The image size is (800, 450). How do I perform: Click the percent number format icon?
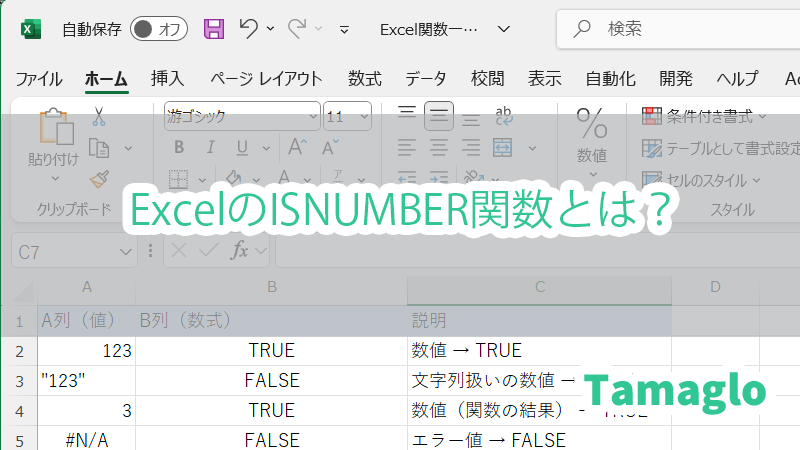[x=591, y=126]
